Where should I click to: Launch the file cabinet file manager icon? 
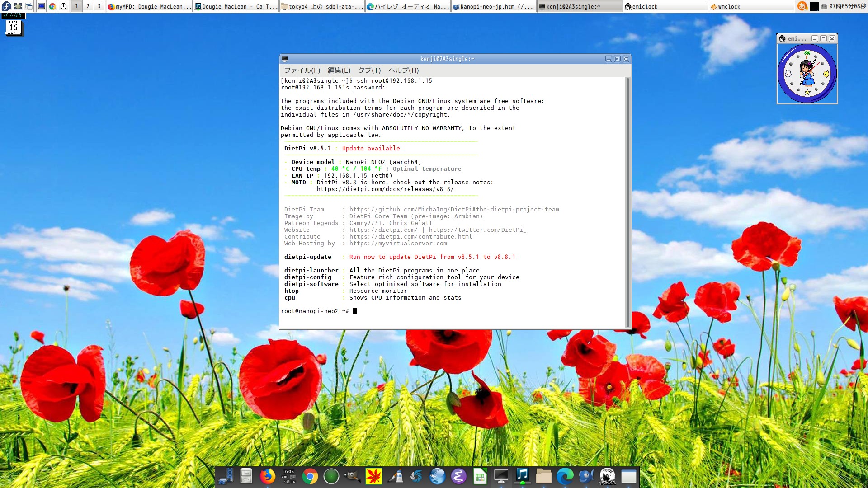246,476
